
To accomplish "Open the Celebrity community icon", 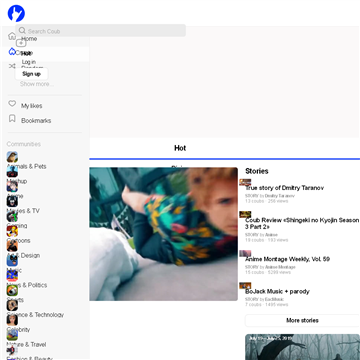I will [x=12, y=320].
